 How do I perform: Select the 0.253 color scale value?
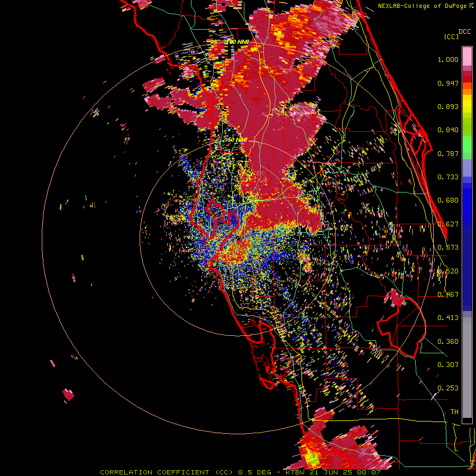click(448, 388)
